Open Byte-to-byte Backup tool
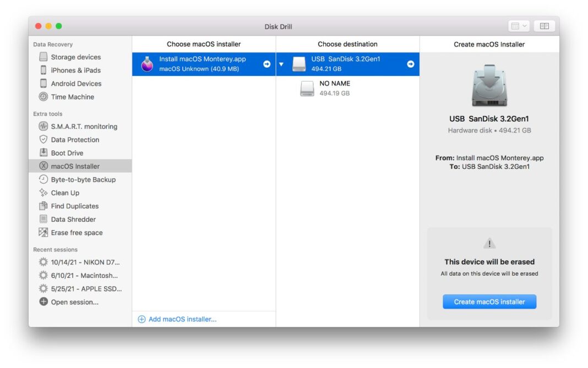Viewport: 588px width, 368px height. (x=80, y=179)
